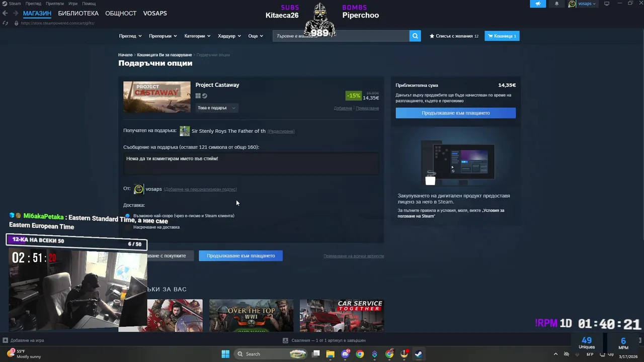Open Discord from the taskbar
The image size is (644, 362).
click(345, 354)
